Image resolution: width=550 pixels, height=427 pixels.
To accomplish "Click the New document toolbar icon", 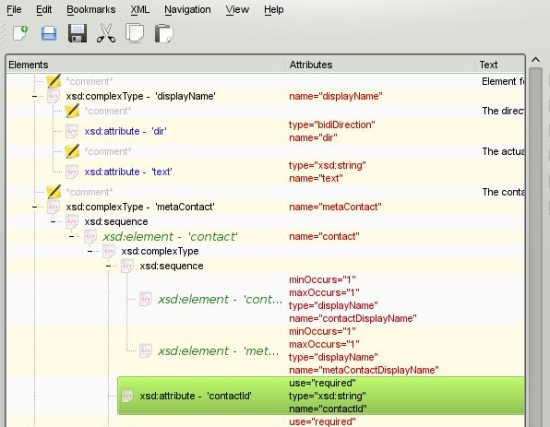I will coord(20,33).
